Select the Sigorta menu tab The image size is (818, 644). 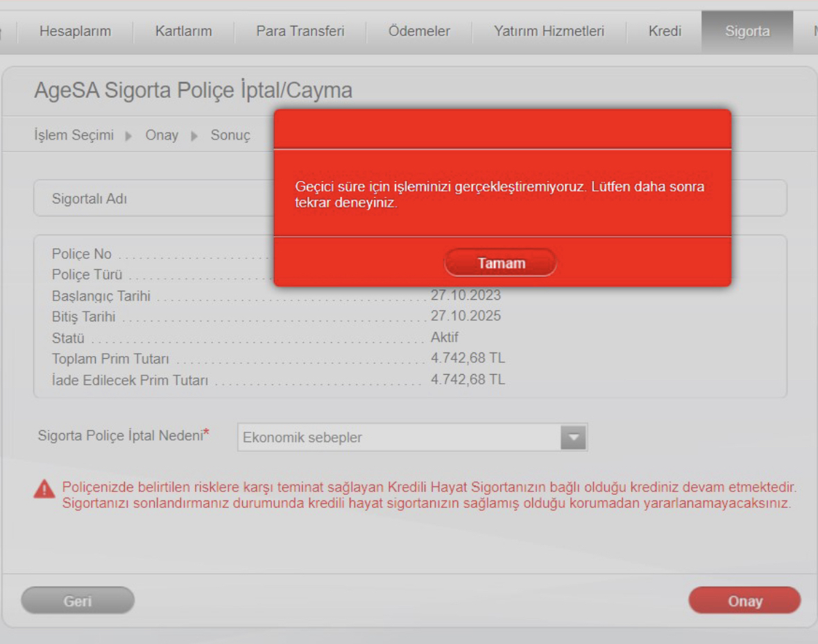(x=747, y=31)
